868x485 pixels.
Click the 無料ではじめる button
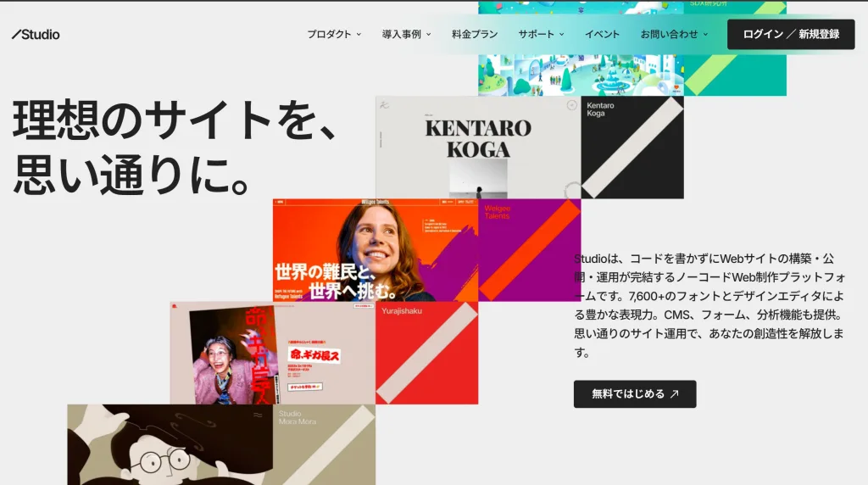tap(635, 394)
